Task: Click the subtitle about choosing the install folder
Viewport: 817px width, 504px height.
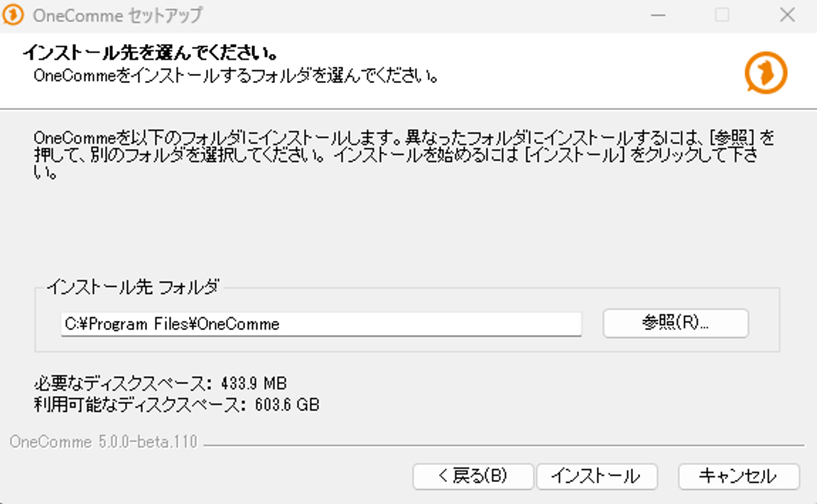Action: coord(234,75)
